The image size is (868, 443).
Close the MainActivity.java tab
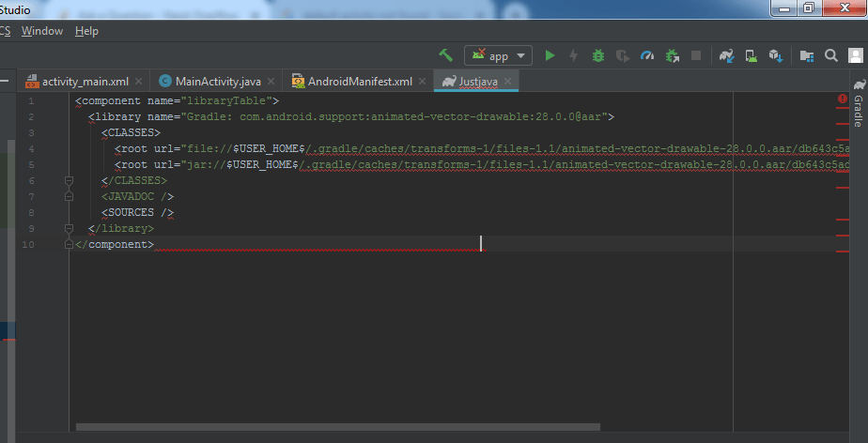coord(271,82)
